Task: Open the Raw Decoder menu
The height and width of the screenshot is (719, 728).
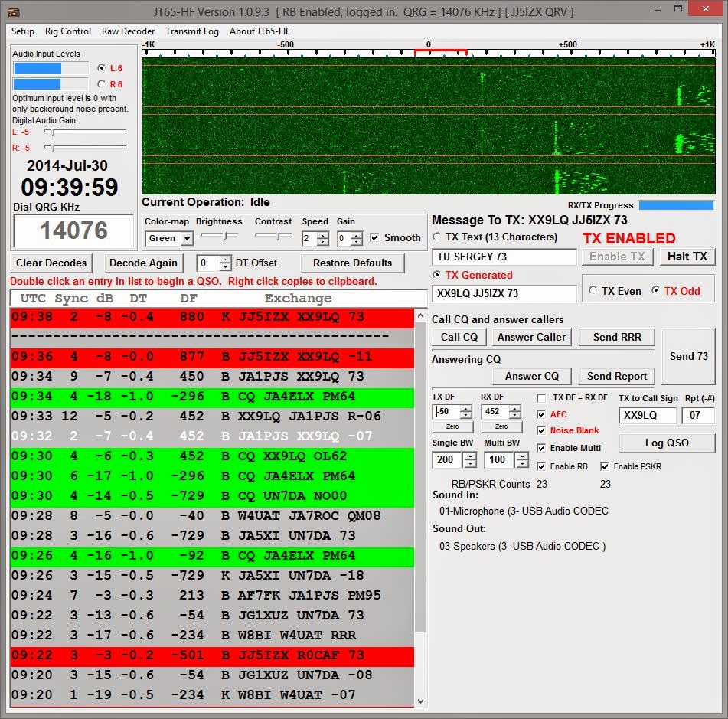Action: 128,31
